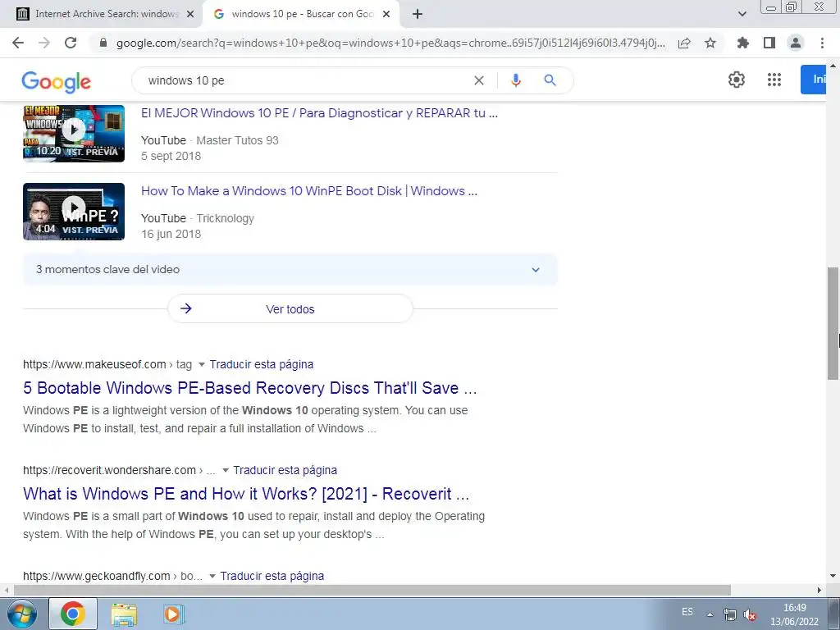Click the ES language indicator
Viewport: 840px width, 630px height.
point(687,612)
